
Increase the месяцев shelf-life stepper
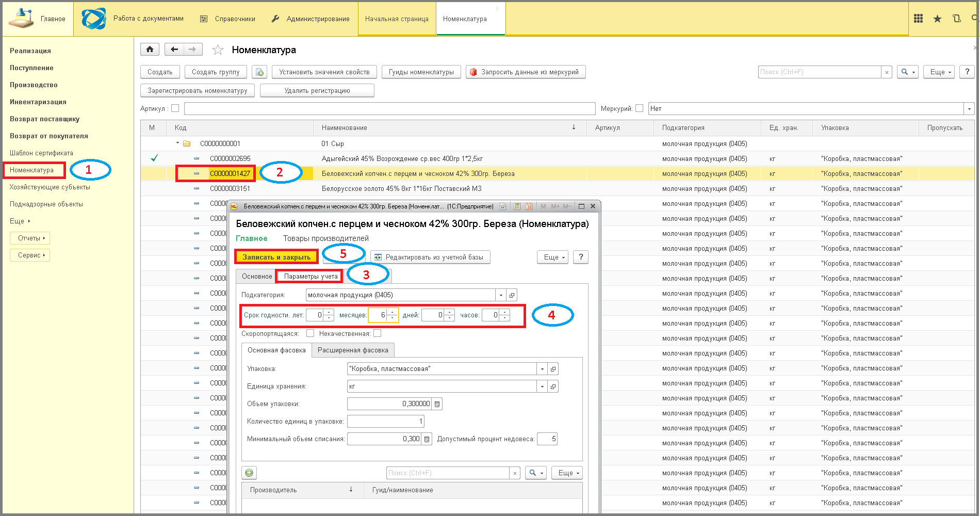pos(393,312)
